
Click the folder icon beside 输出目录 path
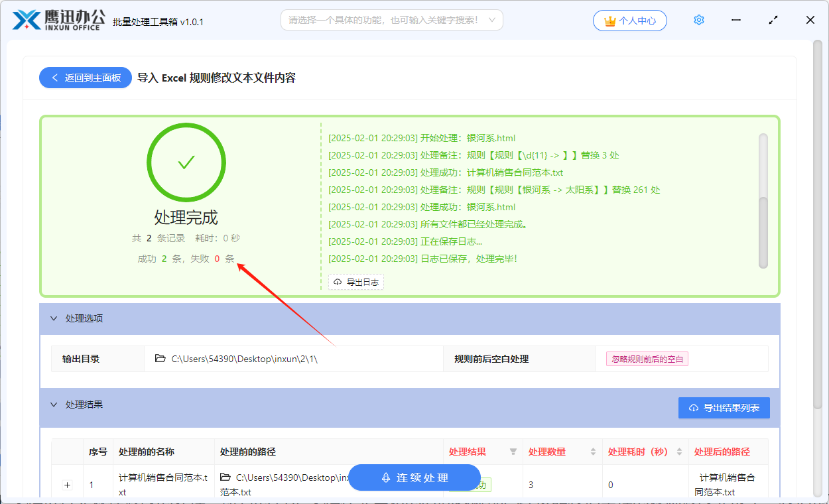point(159,358)
